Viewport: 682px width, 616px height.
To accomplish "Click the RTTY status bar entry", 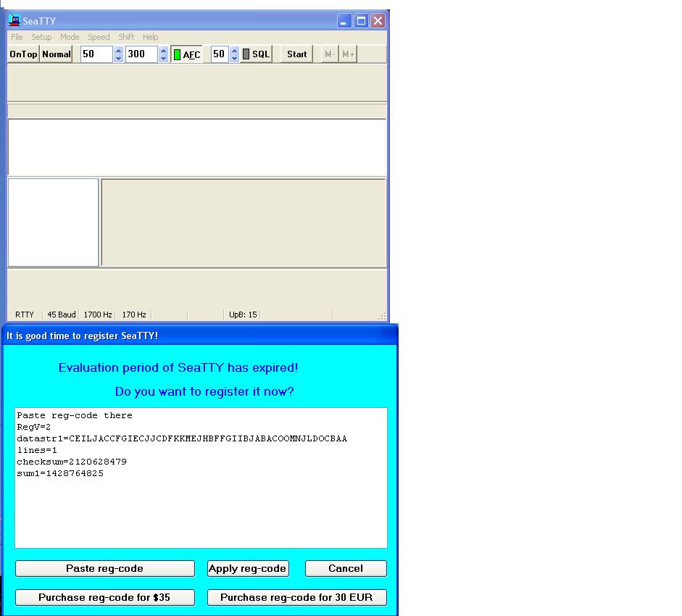I will [25, 315].
